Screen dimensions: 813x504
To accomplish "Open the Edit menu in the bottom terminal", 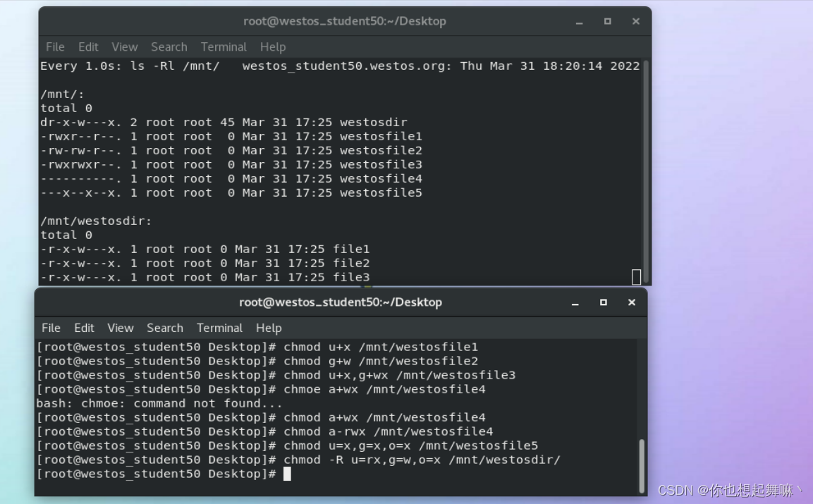I will pos(84,327).
